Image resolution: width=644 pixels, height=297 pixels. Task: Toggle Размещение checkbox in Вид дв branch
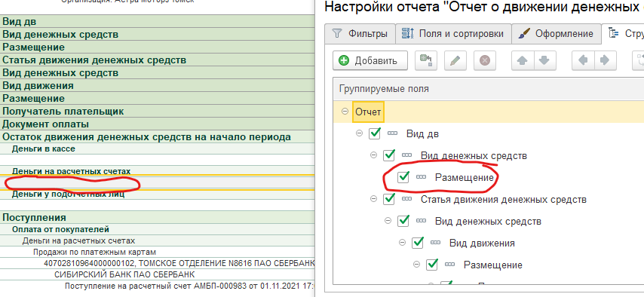coord(403,177)
